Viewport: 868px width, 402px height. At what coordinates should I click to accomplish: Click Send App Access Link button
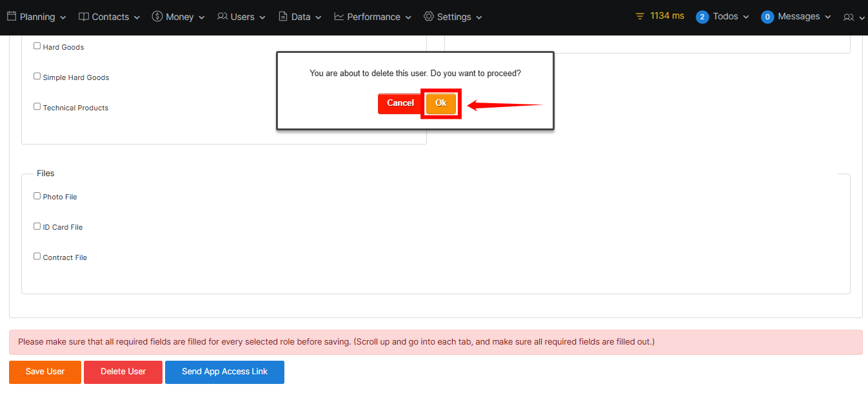(x=224, y=372)
